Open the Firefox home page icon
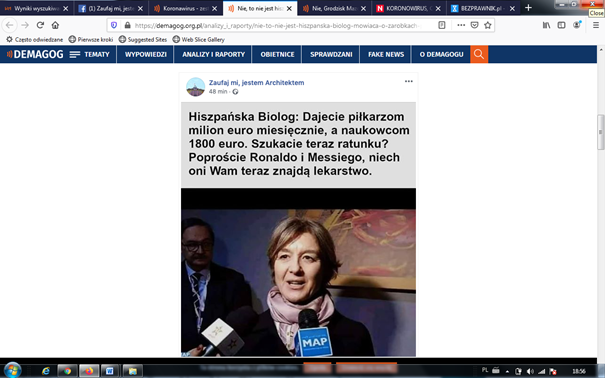This screenshot has width=605, height=378. pyautogui.click(x=55, y=25)
